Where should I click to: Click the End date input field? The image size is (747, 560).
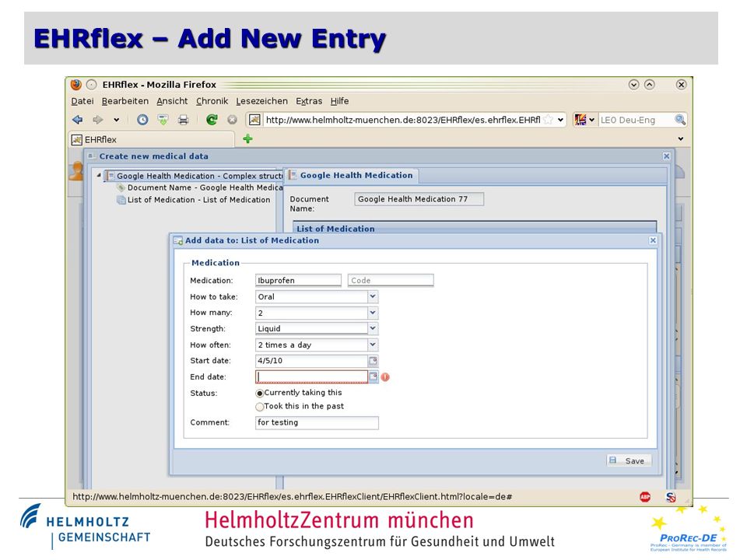pyautogui.click(x=311, y=376)
